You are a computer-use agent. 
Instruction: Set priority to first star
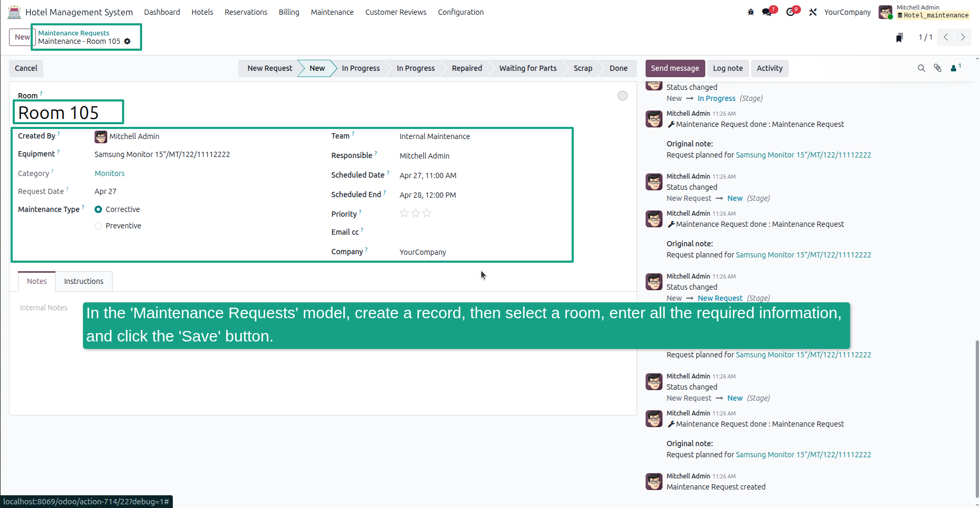pyautogui.click(x=404, y=213)
